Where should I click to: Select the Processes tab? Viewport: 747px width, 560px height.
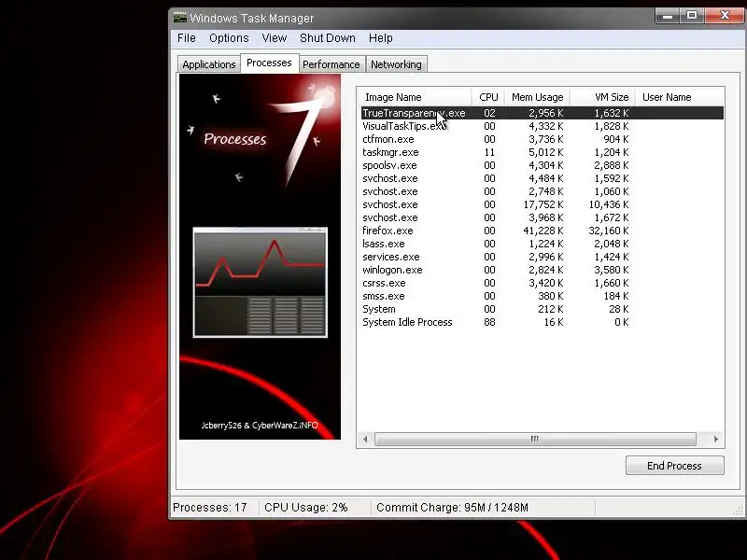click(x=269, y=63)
